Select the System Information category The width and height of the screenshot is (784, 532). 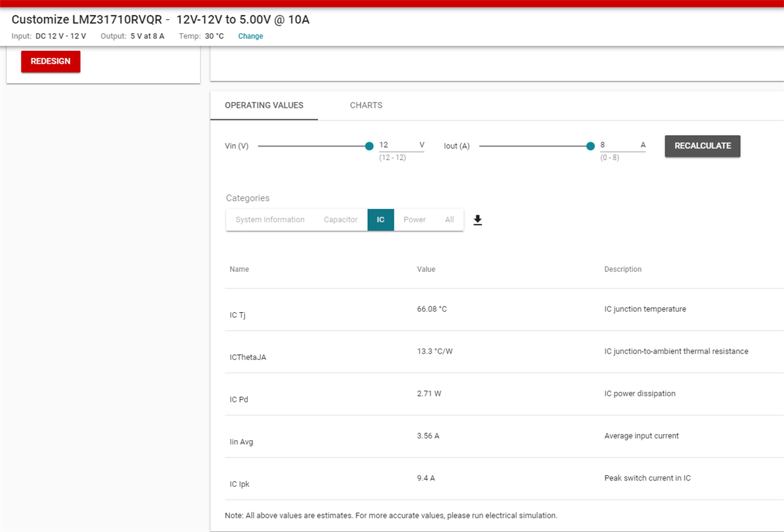click(270, 220)
